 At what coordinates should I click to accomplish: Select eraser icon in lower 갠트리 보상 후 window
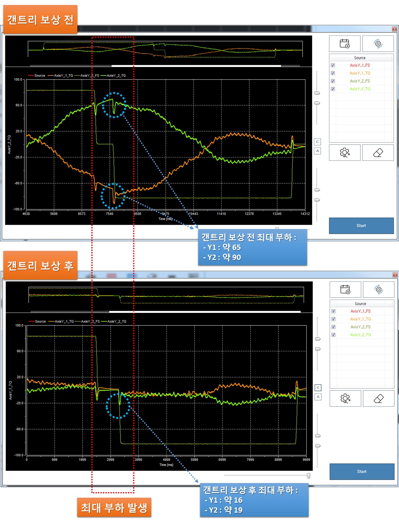click(x=378, y=399)
